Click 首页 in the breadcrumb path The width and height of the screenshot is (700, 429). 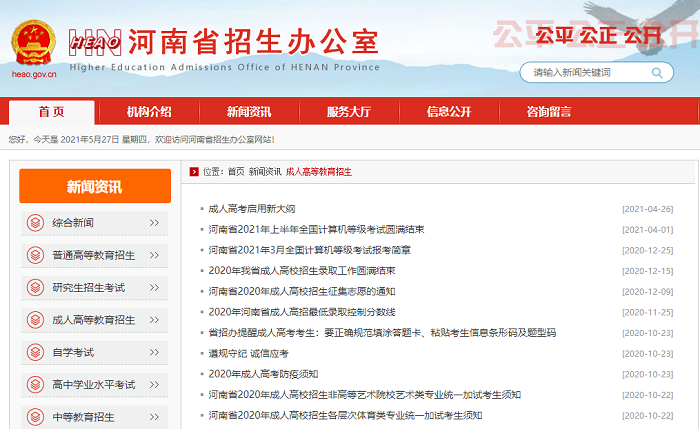[x=236, y=172]
